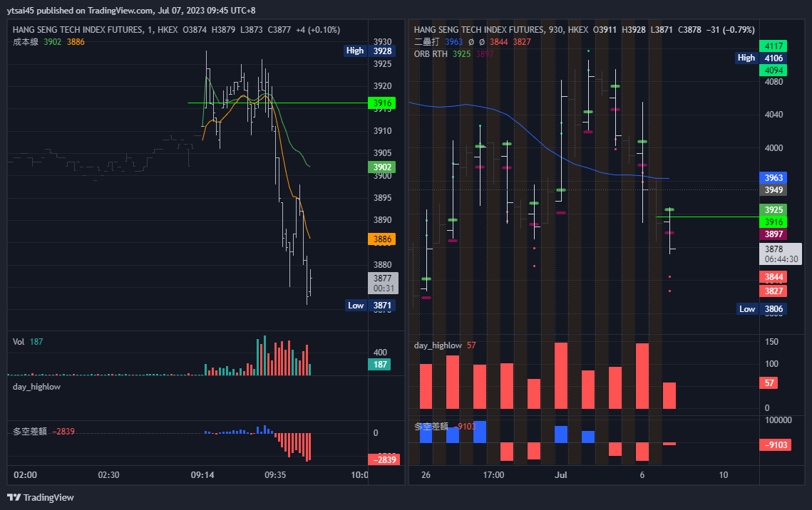Viewport: 812px width, 510px height.
Task: Click the green 4094 price label
Action: pos(774,71)
